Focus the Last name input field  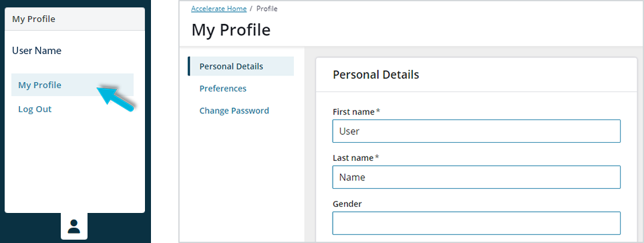click(x=476, y=178)
